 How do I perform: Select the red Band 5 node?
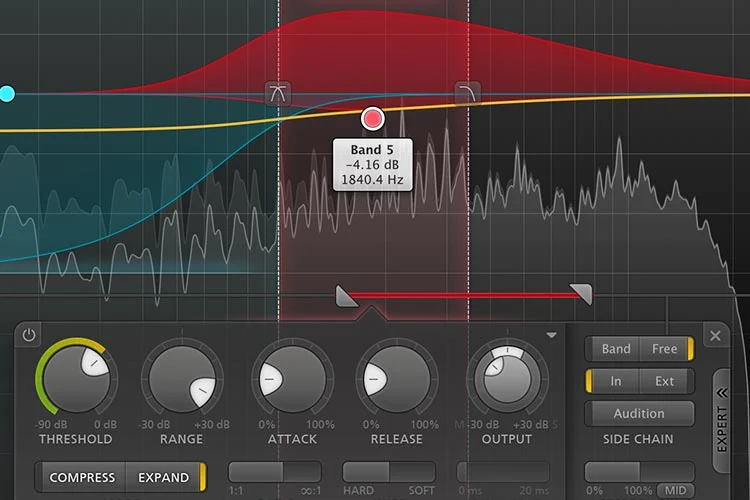373,118
